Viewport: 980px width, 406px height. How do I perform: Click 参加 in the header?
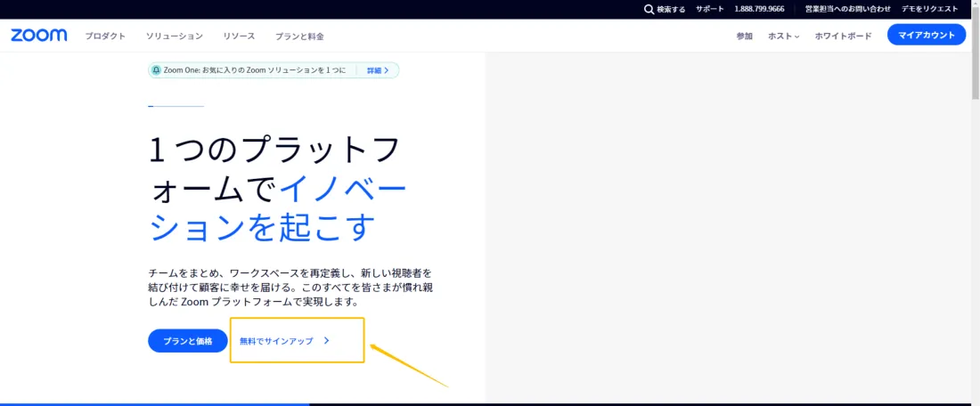click(745, 37)
